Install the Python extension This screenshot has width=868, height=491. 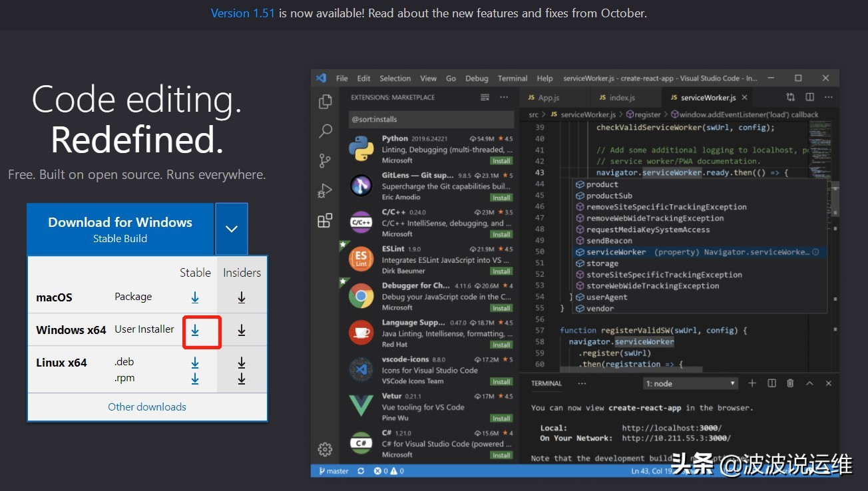click(501, 160)
